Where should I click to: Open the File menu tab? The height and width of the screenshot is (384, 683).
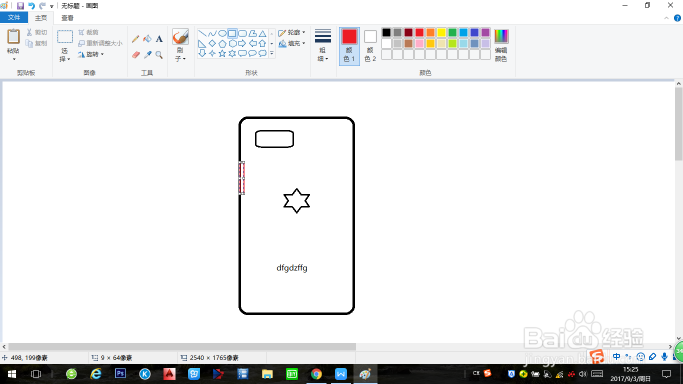[14, 17]
